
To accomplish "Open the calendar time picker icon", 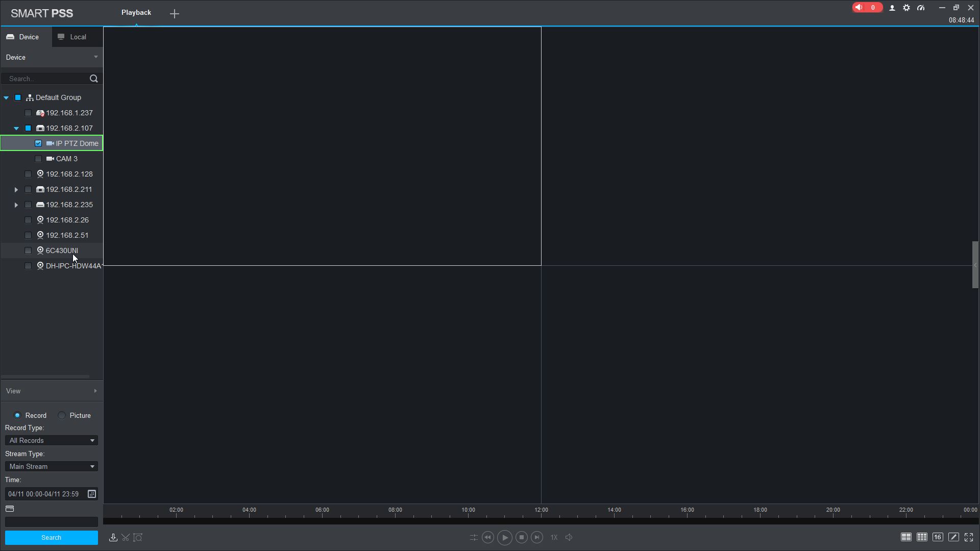I will pyautogui.click(x=92, y=494).
